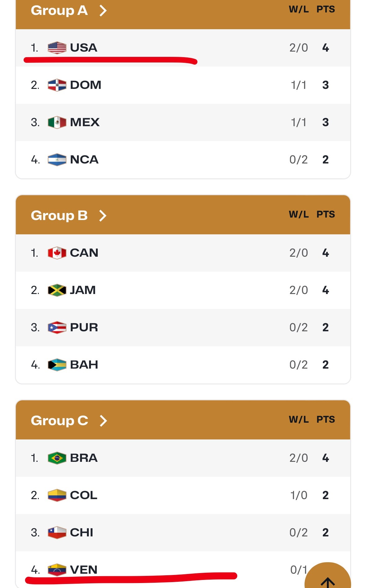Click the Mexico flag icon
The image size is (366, 588).
click(57, 122)
